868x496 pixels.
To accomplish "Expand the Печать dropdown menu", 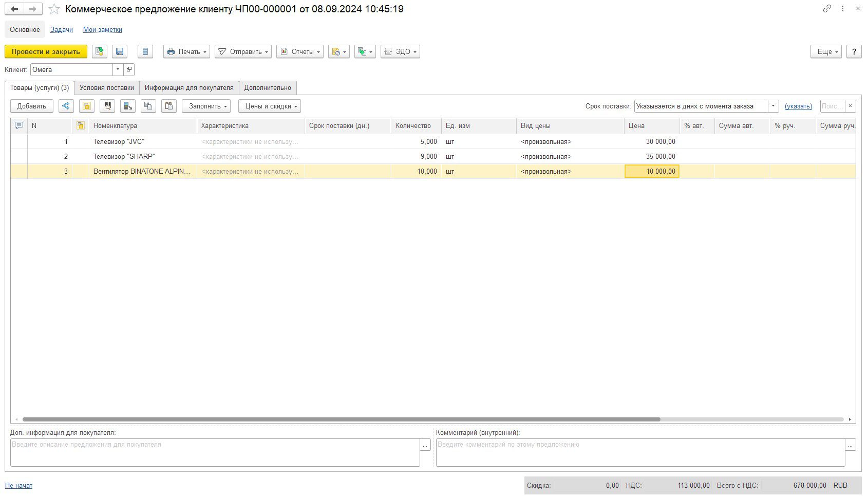I will point(186,51).
